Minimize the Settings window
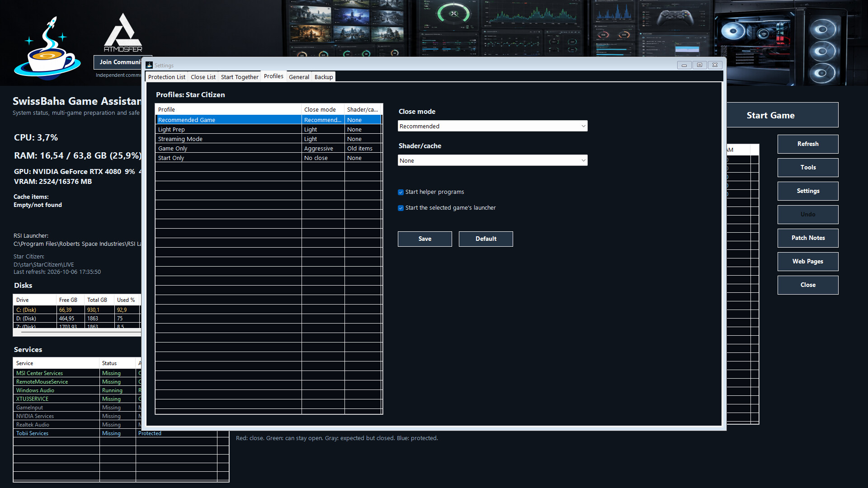Viewport: 868px width, 488px height. (x=684, y=65)
